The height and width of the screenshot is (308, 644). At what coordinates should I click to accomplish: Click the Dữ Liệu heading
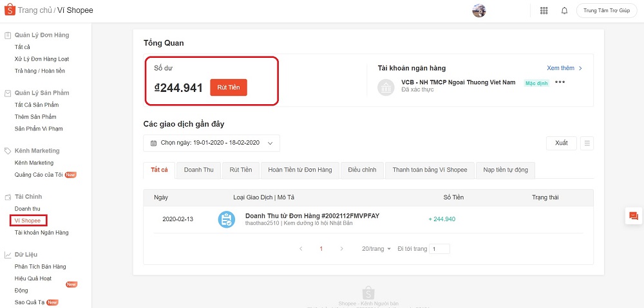[26, 255]
